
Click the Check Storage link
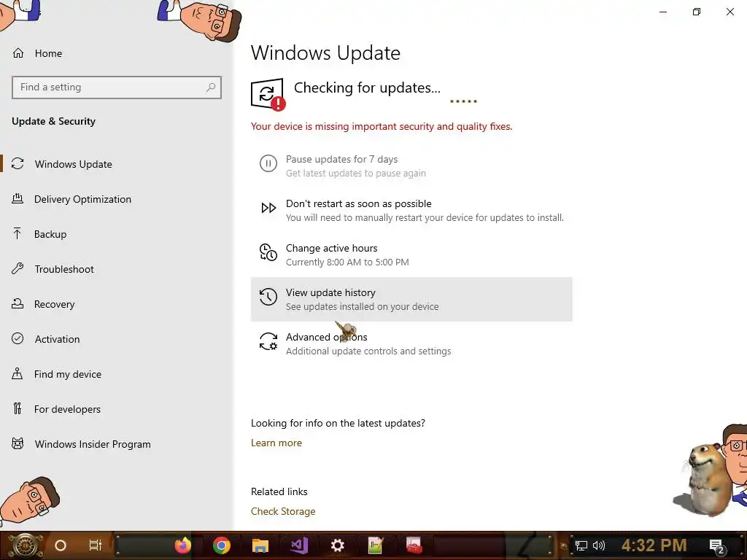pos(283,511)
